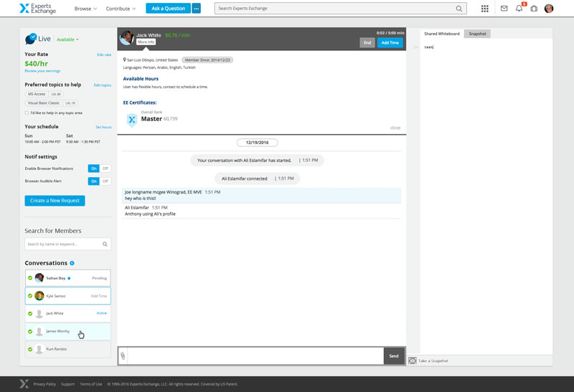
Task: Click the Add Time button in chat header
Action: click(390, 43)
